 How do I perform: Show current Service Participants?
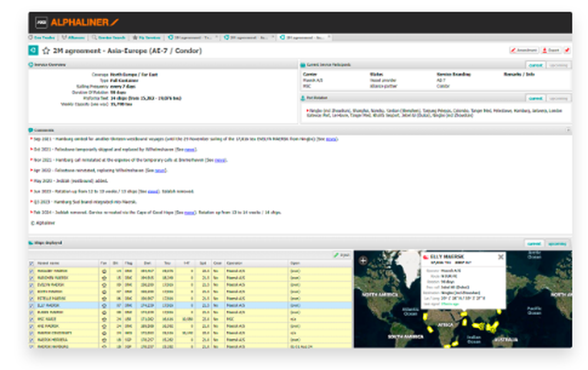pyautogui.click(x=536, y=65)
